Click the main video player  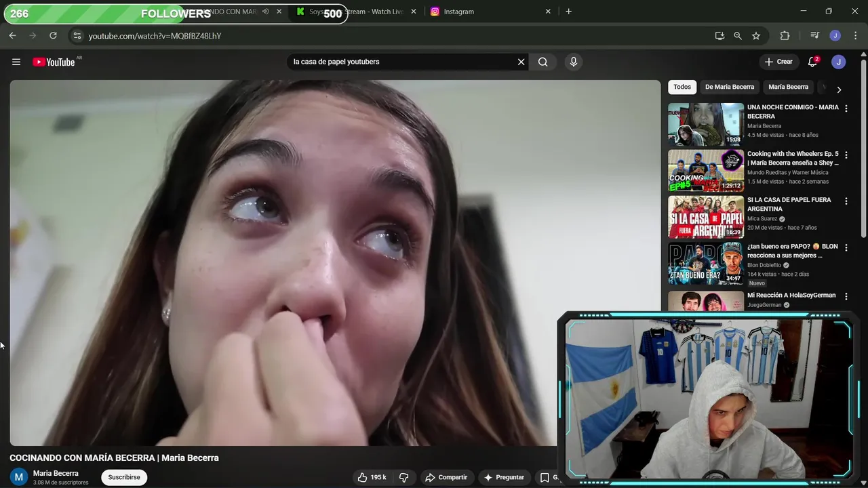click(x=335, y=263)
